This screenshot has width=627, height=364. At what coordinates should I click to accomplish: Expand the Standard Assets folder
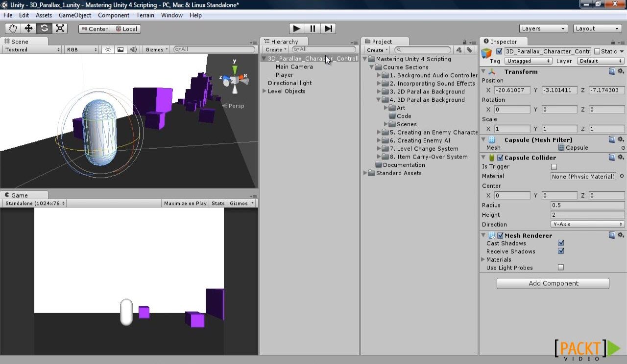pos(365,173)
